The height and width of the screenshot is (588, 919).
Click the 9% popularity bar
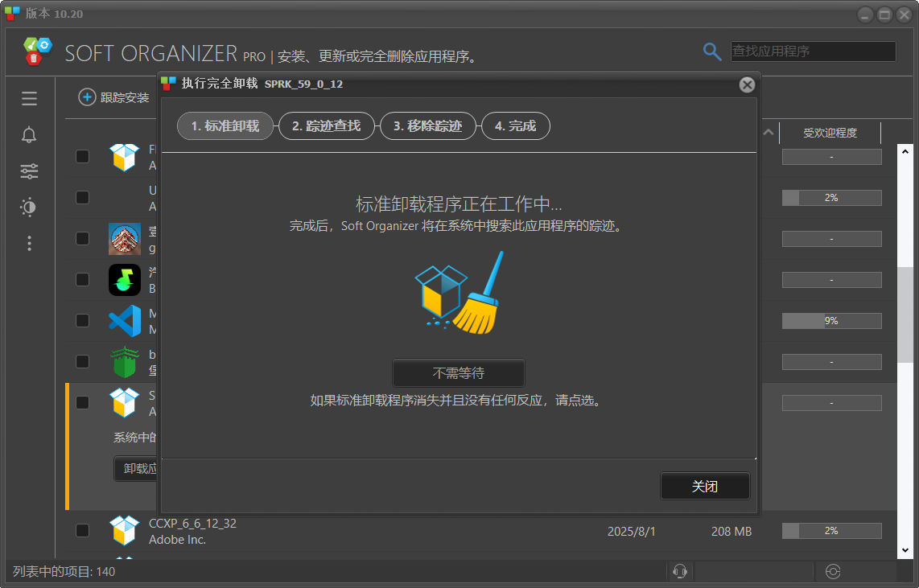pyautogui.click(x=831, y=321)
